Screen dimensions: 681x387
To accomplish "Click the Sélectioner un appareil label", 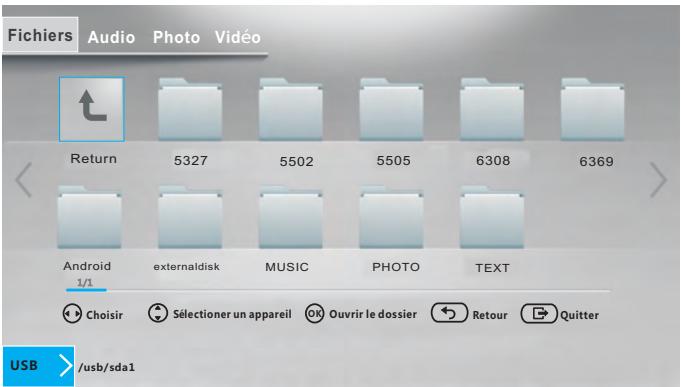I will [x=232, y=314].
